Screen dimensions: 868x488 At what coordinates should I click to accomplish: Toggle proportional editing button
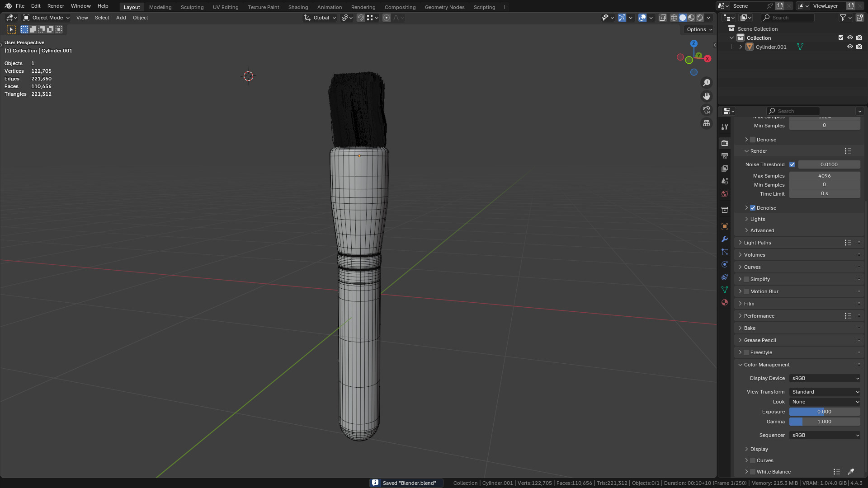click(387, 18)
